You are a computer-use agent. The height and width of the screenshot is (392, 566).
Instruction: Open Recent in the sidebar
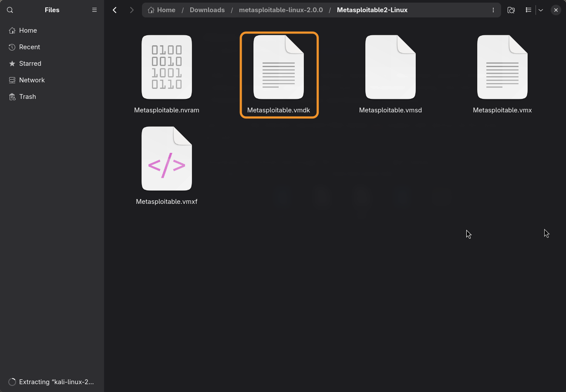(x=52, y=47)
